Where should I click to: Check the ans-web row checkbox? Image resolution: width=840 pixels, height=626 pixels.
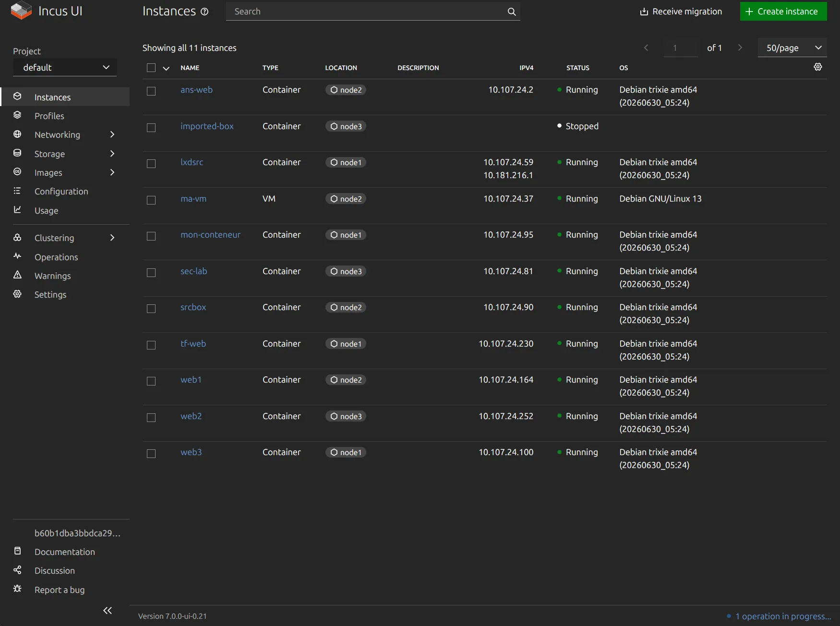(x=151, y=91)
